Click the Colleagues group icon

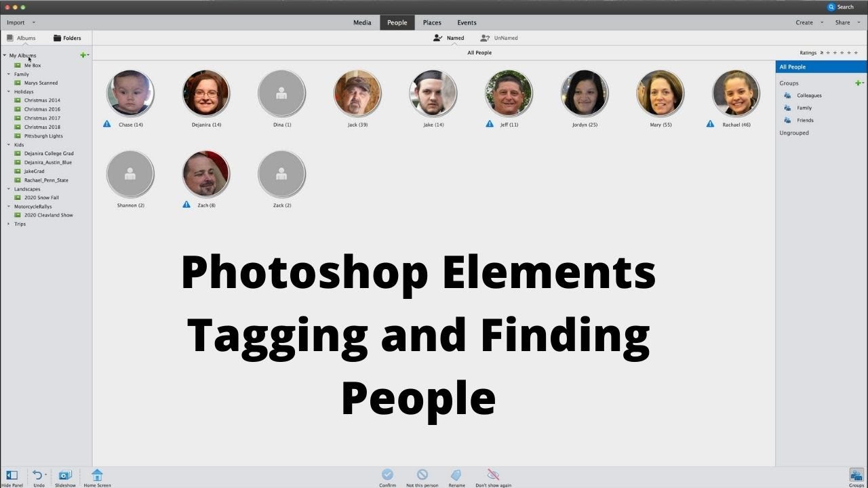[787, 96]
